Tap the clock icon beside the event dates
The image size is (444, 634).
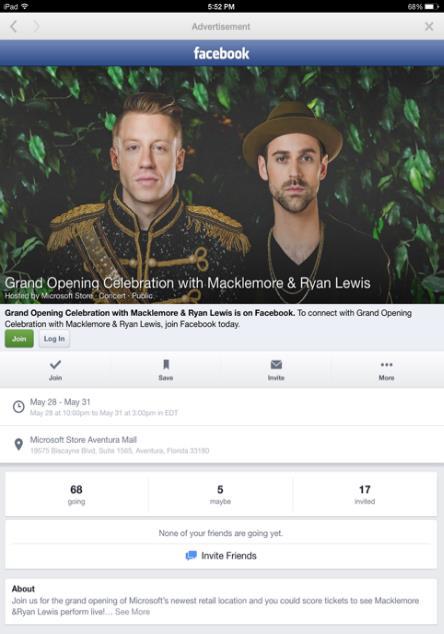click(x=19, y=407)
